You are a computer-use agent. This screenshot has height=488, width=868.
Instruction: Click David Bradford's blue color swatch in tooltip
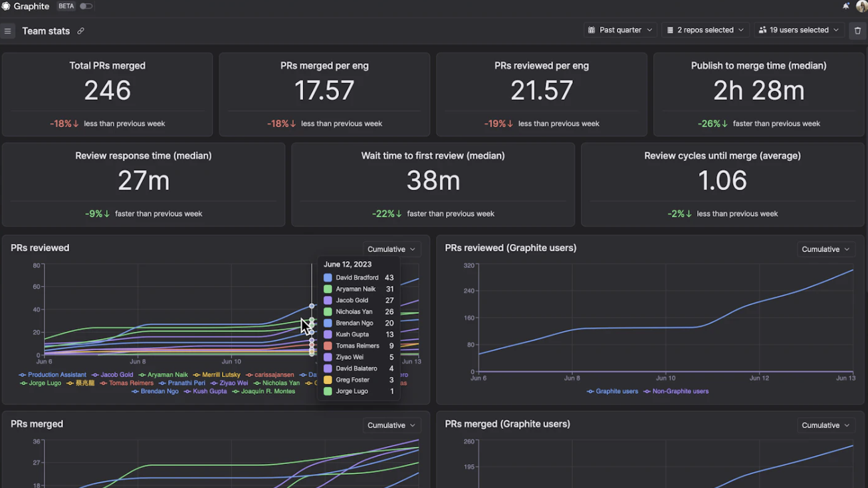coord(328,278)
